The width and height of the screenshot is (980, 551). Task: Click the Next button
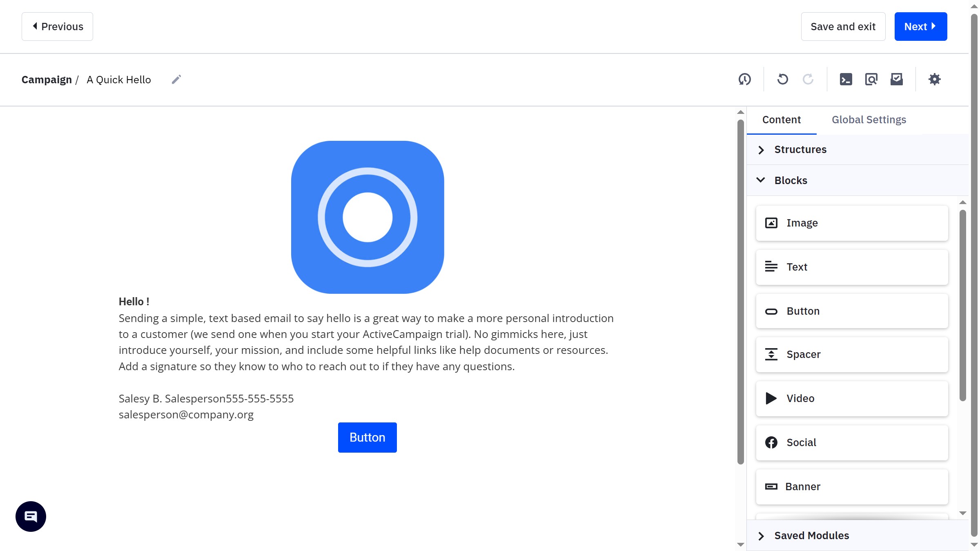click(920, 26)
